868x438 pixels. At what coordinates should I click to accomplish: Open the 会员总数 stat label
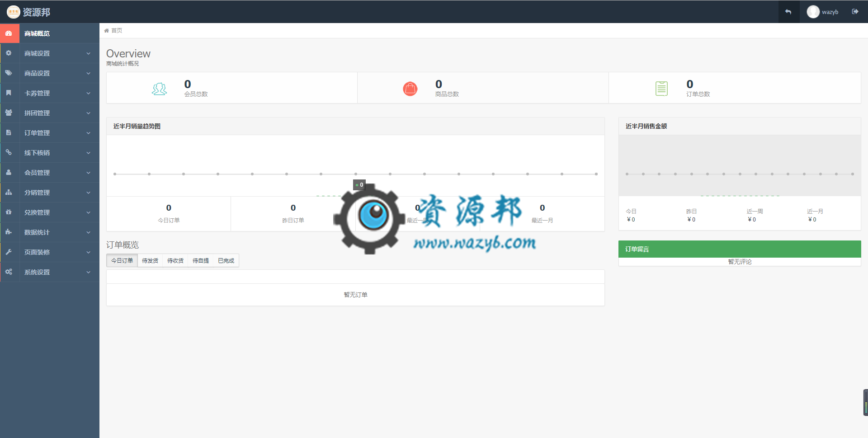coord(196,94)
